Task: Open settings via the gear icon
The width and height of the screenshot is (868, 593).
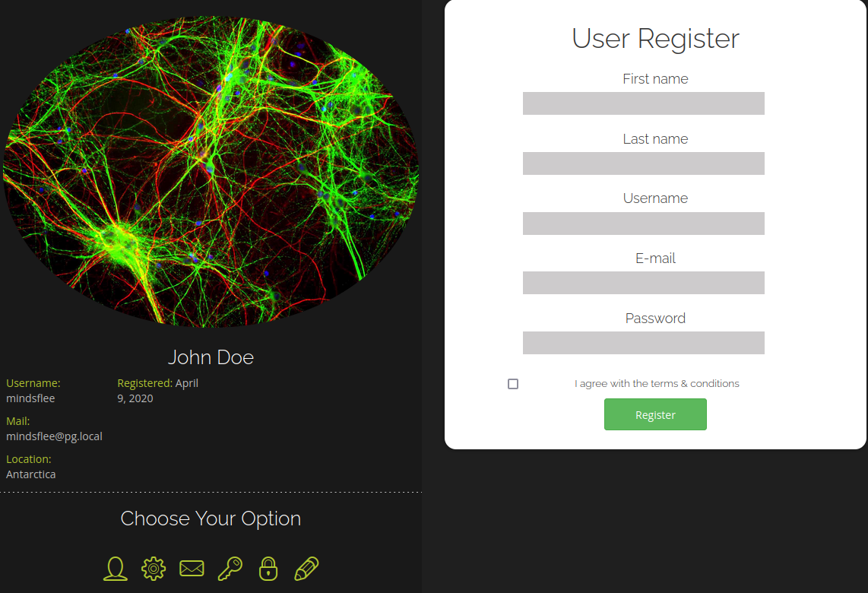Action: click(x=154, y=569)
